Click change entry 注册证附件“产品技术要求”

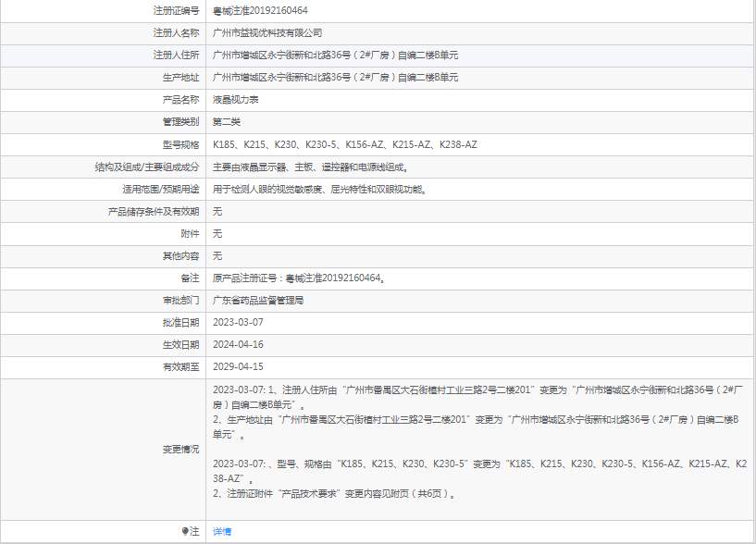click(x=334, y=493)
